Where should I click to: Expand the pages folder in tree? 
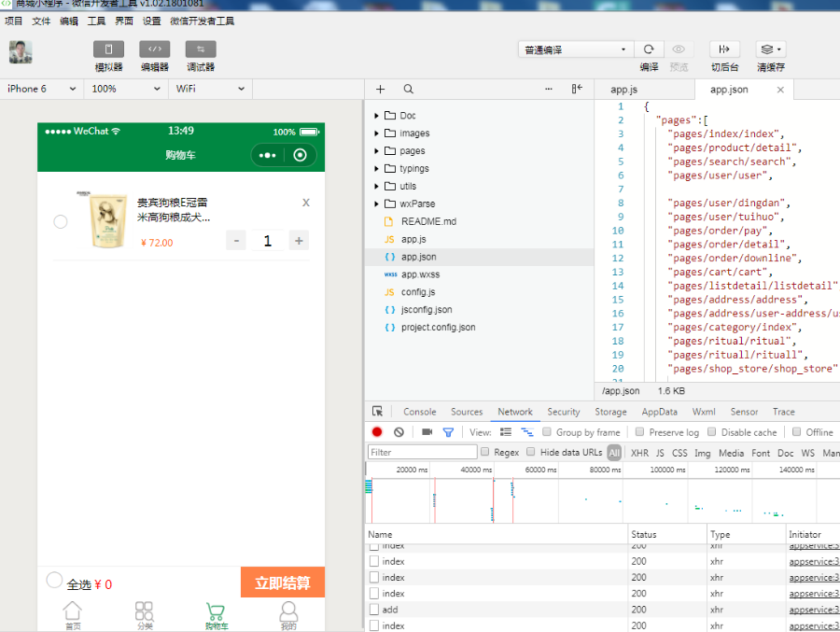coord(377,151)
